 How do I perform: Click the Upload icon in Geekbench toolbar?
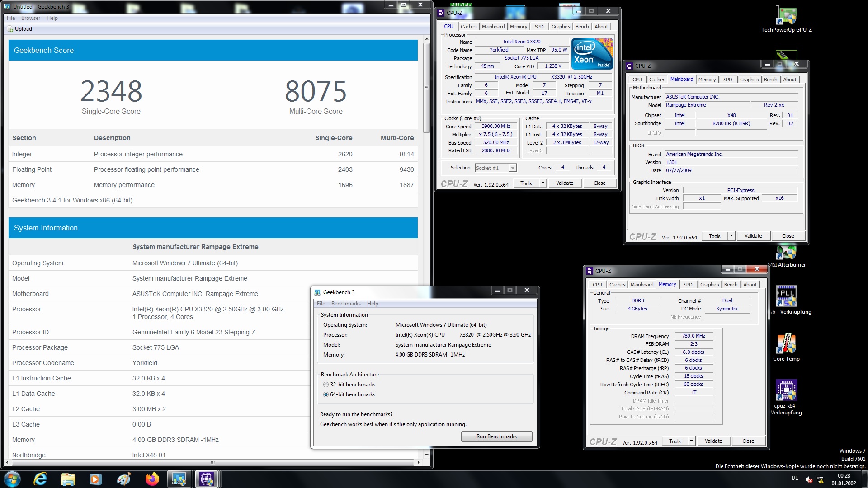point(10,29)
